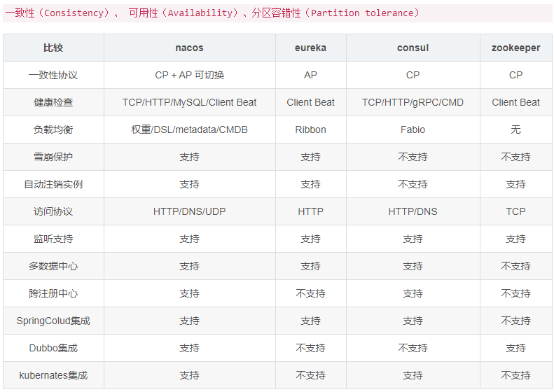Click the 比较 header cell
Viewport: 554px width, 392px height.
pos(53,48)
